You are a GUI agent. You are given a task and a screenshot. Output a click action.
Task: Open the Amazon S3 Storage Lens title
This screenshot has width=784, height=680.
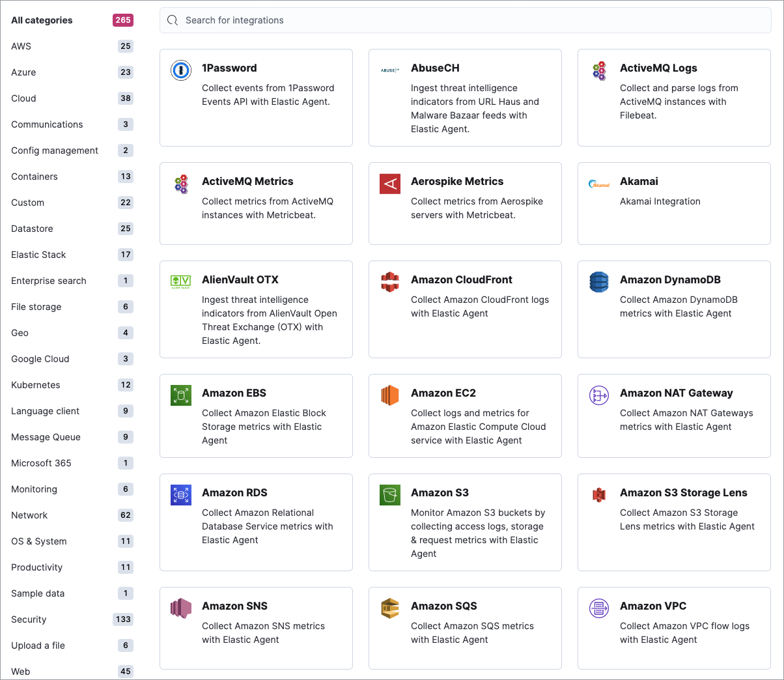point(684,492)
